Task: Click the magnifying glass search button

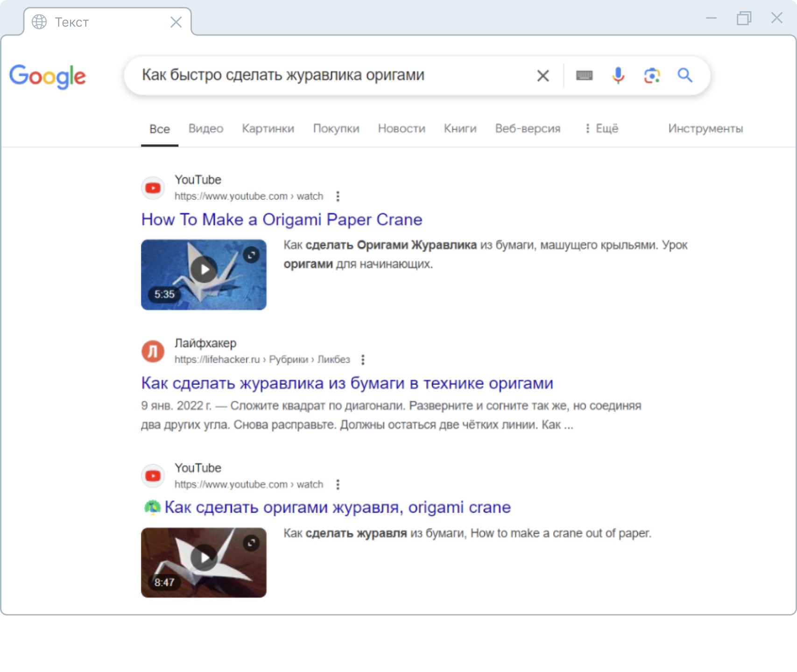Action: click(685, 75)
